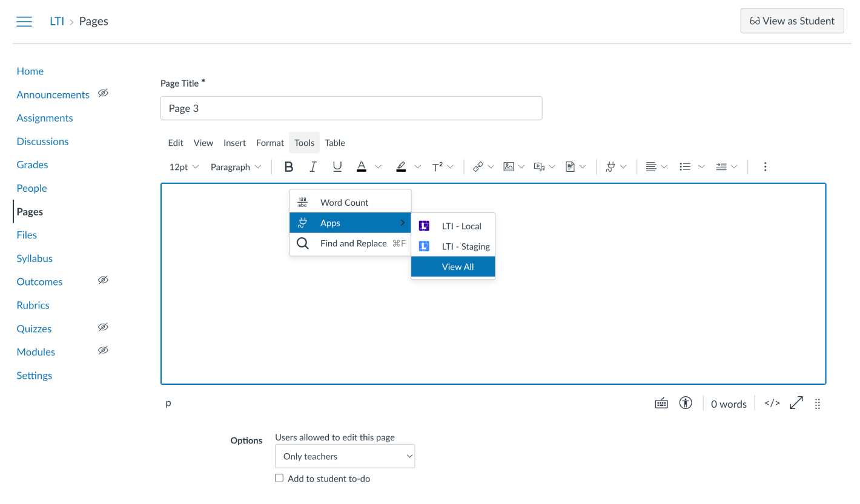The width and height of the screenshot is (860, 504).
Task: Check Add to student to-do
Action: tap(279, 478)
